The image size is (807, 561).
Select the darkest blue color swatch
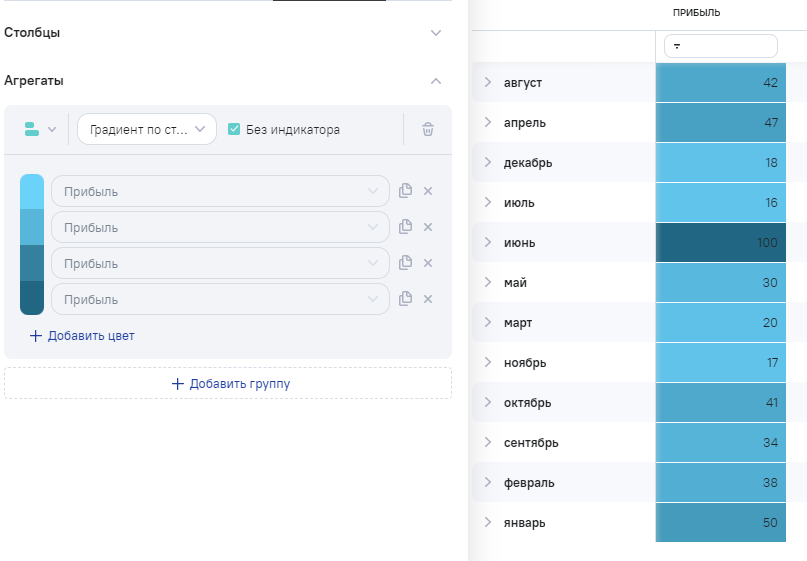(x=32, y=299)
